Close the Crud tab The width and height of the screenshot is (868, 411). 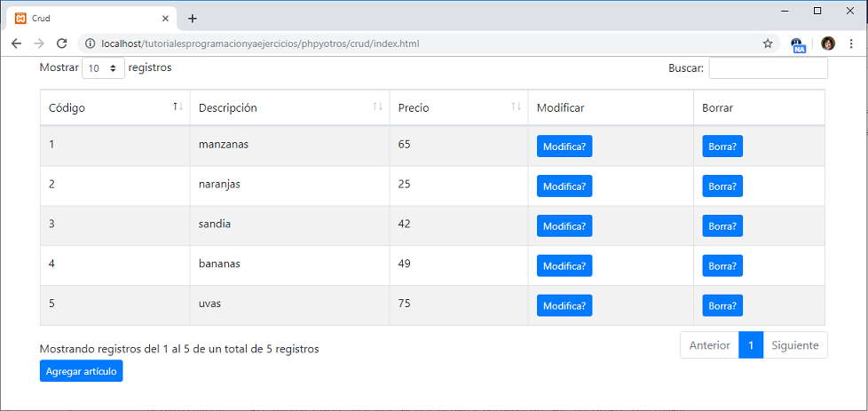coord(165,19)
